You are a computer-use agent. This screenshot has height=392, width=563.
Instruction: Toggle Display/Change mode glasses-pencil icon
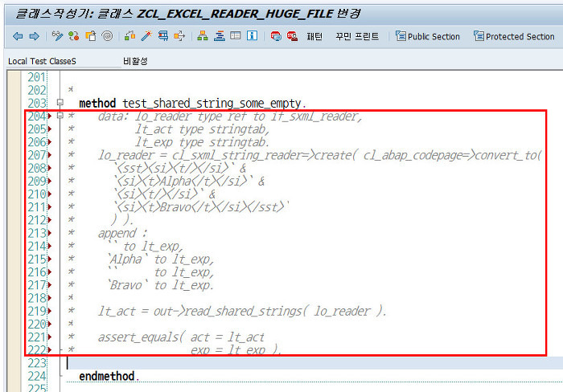pyautogui.click(x=57, y=36)
